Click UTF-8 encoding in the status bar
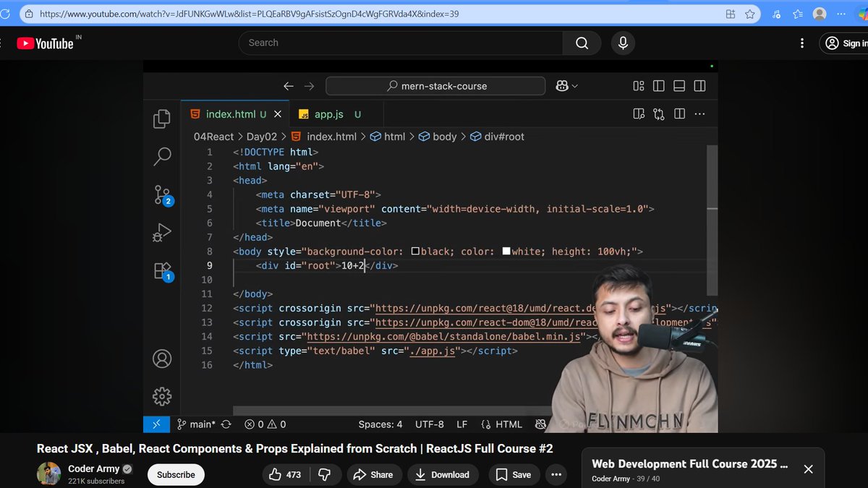 click(430, 424)
